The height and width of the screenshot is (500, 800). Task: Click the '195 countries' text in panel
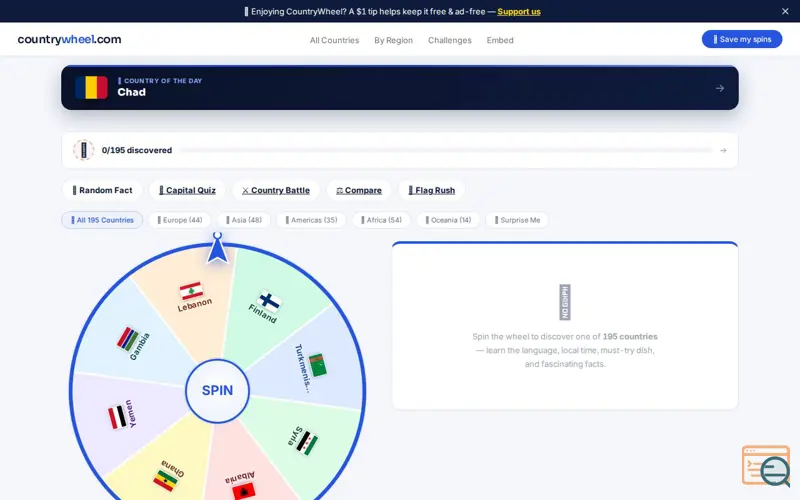pyautogui.click(x=630, y=337)
